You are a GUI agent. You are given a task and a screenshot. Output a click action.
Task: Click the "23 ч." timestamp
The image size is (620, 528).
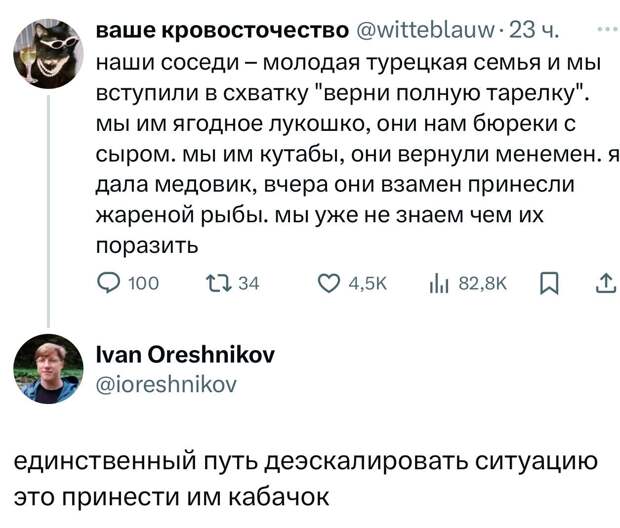539,29
